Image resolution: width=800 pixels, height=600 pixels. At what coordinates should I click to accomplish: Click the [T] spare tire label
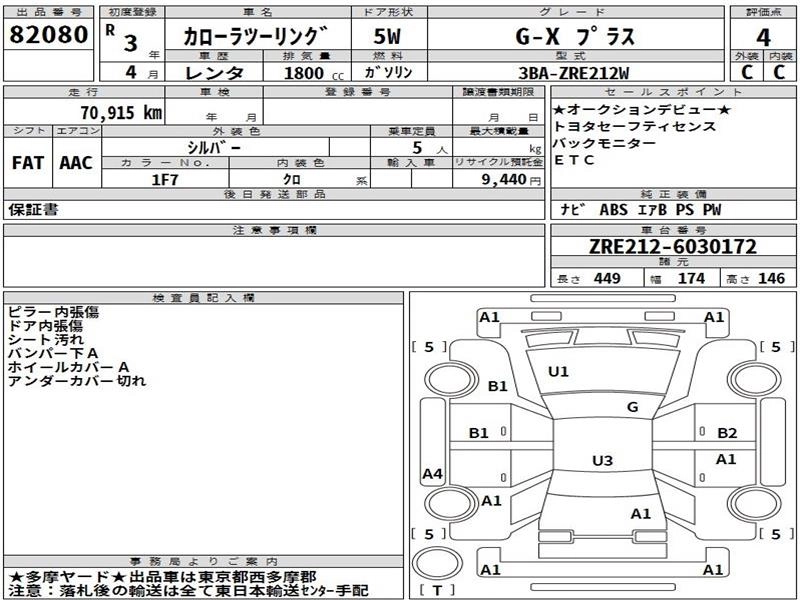(x=437, y=590)
